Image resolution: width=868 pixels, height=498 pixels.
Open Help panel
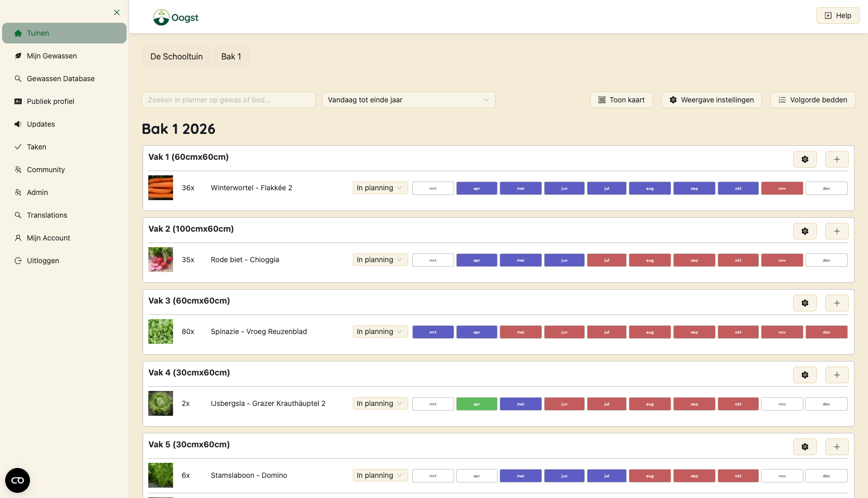(x=838, y=16)
